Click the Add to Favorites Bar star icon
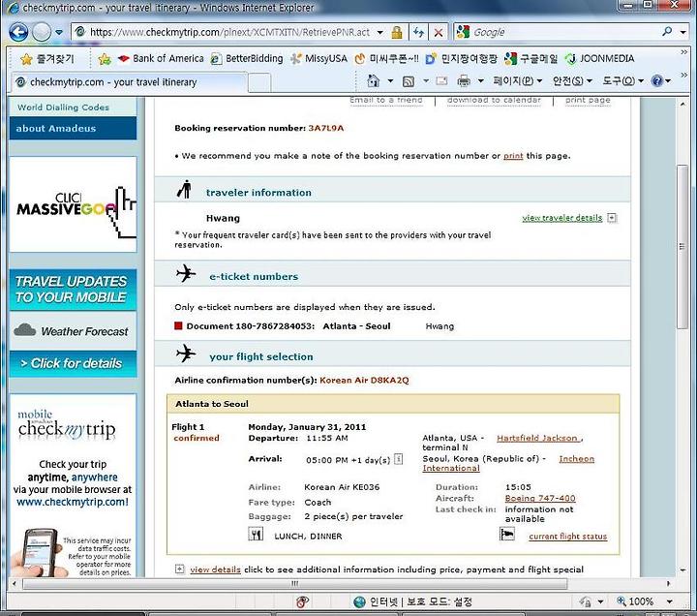 point(105,59)
